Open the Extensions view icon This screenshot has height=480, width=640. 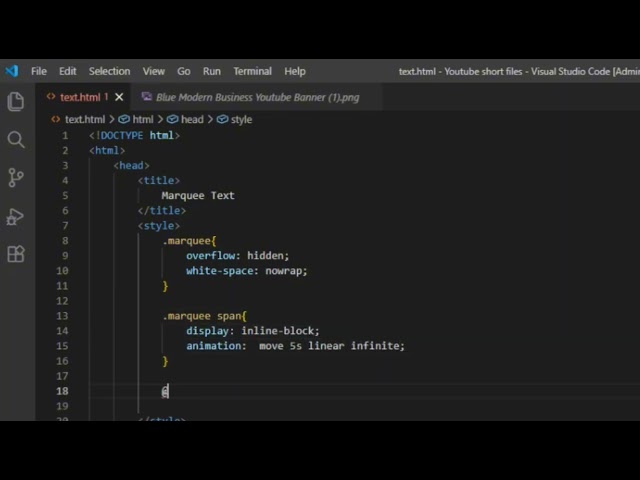(16, 254)
